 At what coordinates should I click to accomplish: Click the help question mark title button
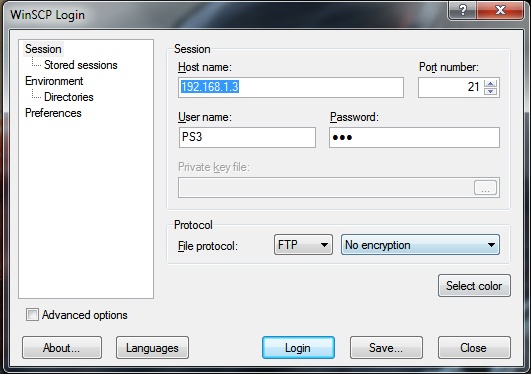tap(463, 10)
